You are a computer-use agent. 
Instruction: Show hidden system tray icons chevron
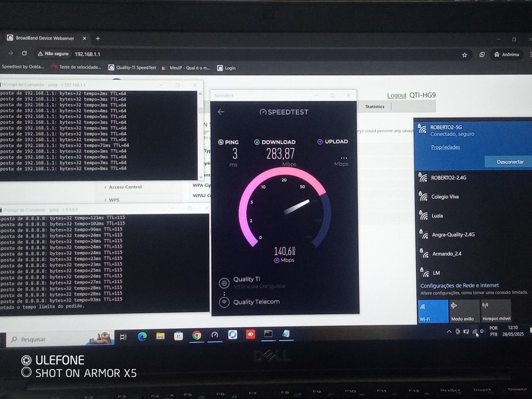pos(449,332)
